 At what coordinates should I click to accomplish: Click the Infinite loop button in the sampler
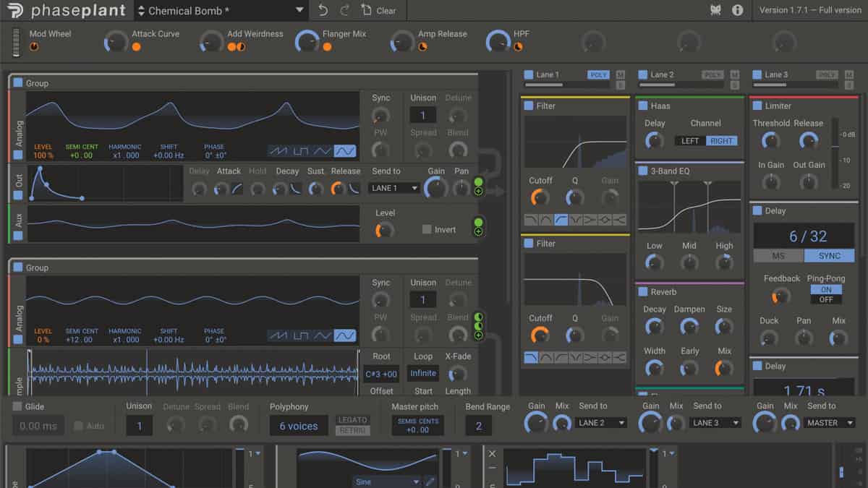(422, 373)
